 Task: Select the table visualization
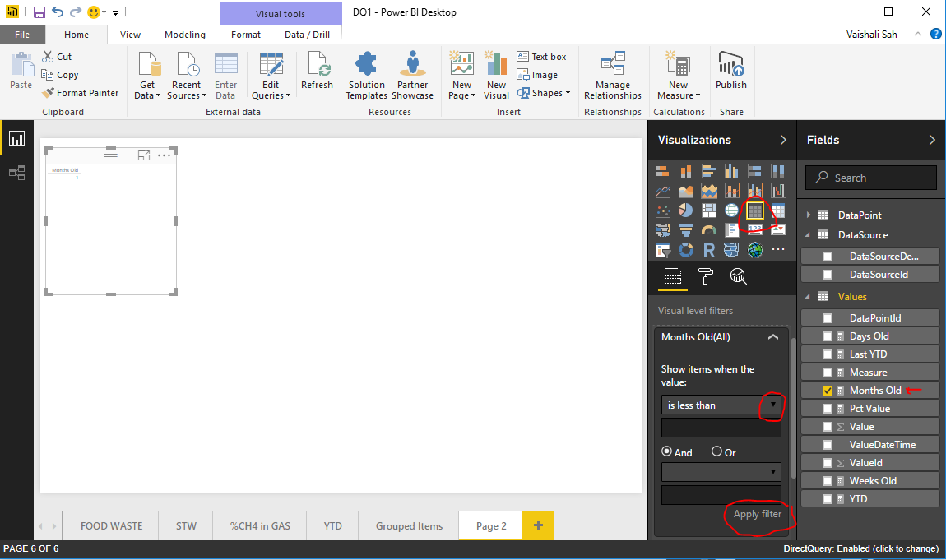pos(755,211)
